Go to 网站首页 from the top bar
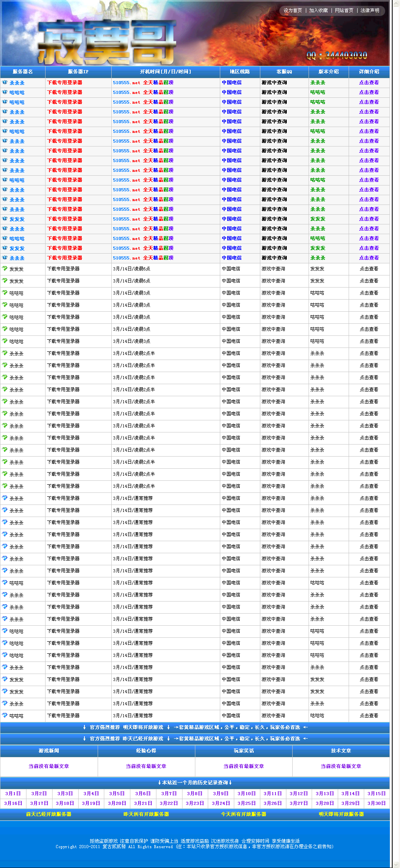This screenshot has height=868, width=400. pos(344,11)
